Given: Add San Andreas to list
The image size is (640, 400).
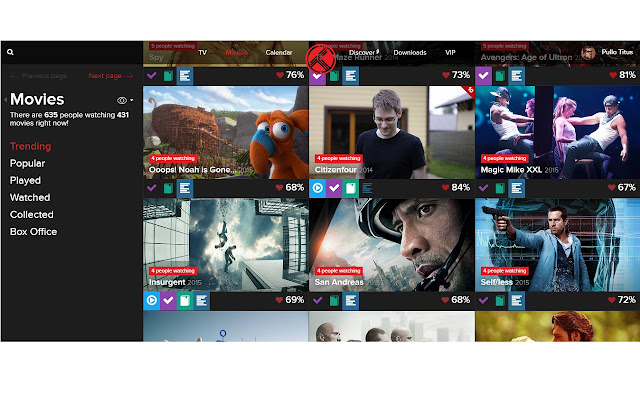Looking at the screenshot, I should [x=351, y=301].
